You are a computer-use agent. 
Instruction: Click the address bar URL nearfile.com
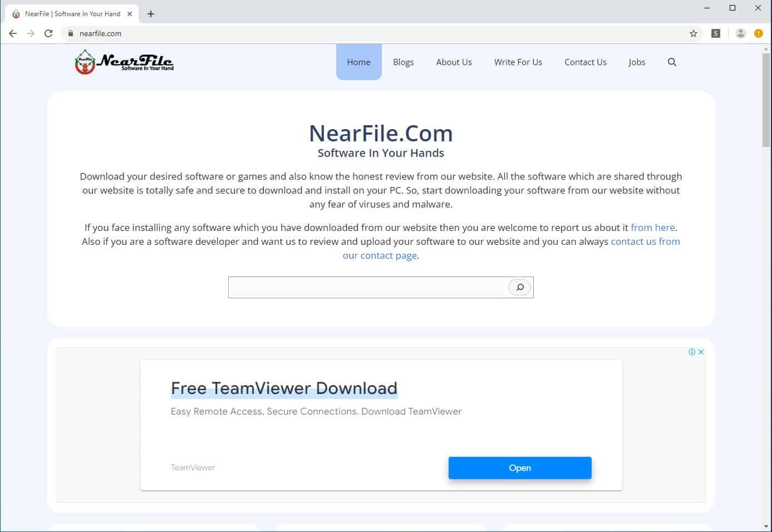click(x=100, y=33)
